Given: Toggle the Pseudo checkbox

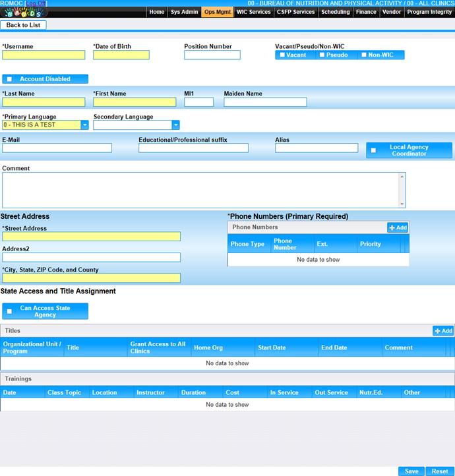Looking at the screenshot, I should tap(322, 55).
